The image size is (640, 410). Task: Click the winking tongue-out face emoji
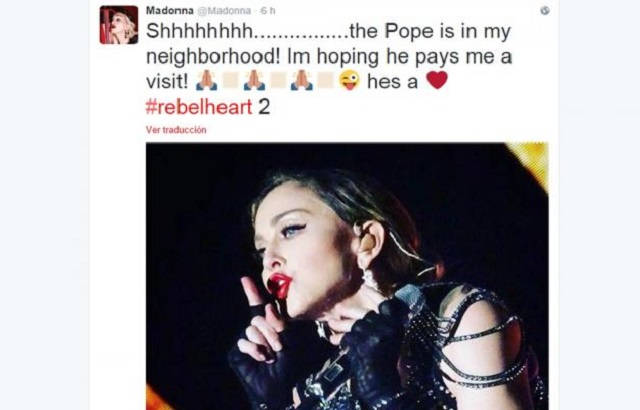click(349, 80)
